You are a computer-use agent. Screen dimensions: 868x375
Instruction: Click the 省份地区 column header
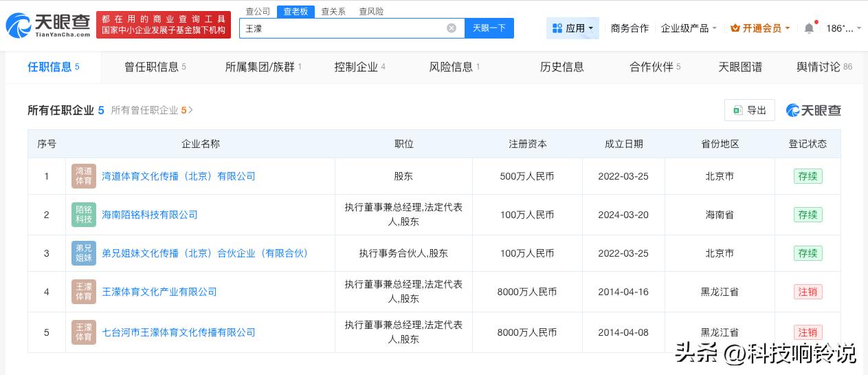coord(720,144)
